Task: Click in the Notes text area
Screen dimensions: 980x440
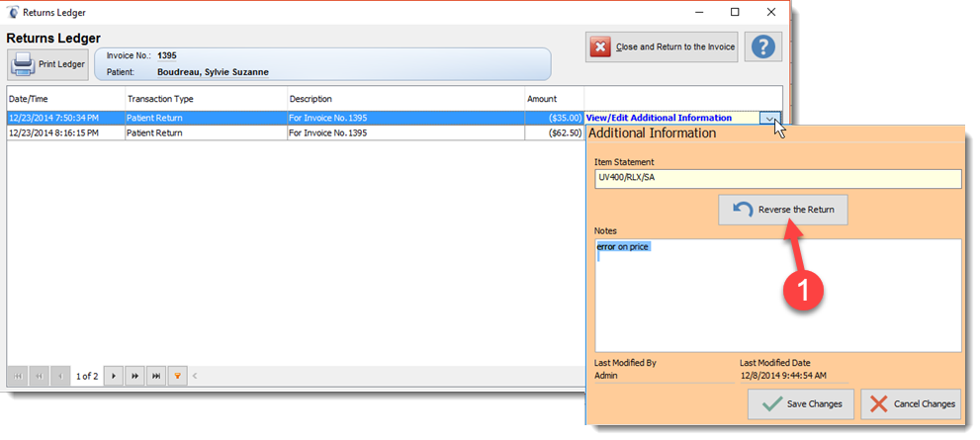Action: coord(778,295)
